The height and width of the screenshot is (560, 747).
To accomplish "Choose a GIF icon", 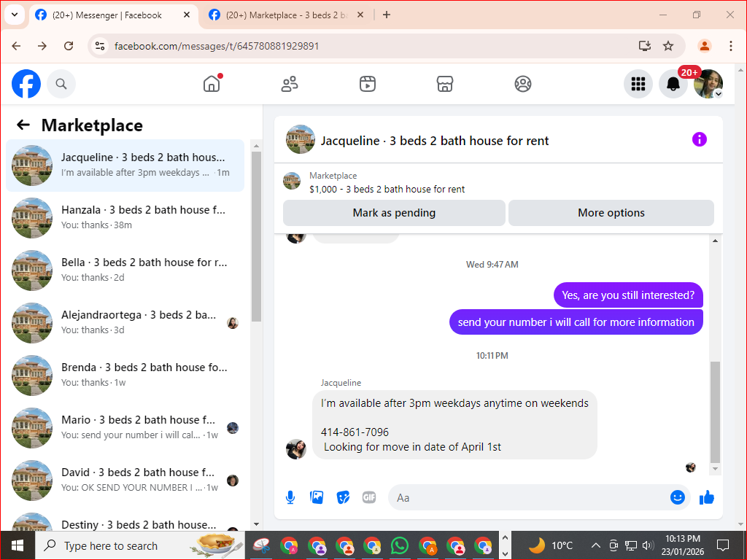I will [x=369, y=497].
